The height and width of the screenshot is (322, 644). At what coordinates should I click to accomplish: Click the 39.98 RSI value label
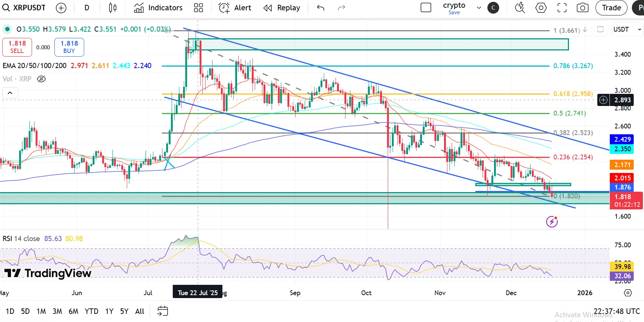tap(622, 266)
